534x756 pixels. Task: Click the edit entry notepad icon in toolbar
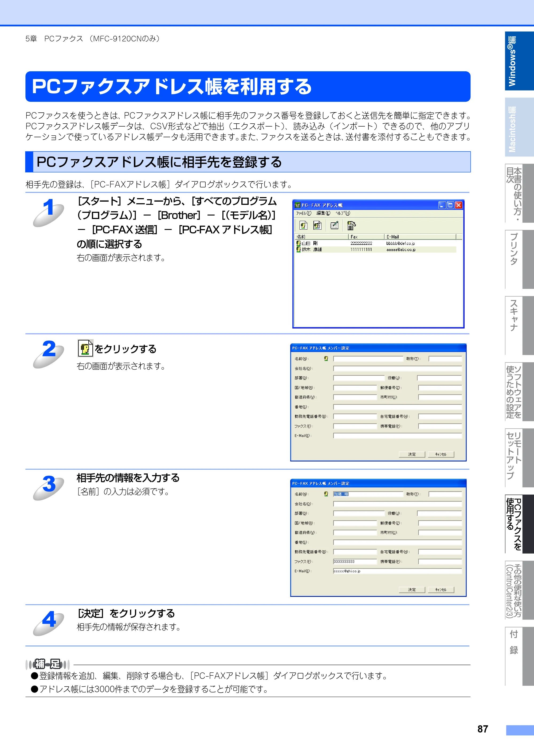pyautogui.click(x=334, y=225)
